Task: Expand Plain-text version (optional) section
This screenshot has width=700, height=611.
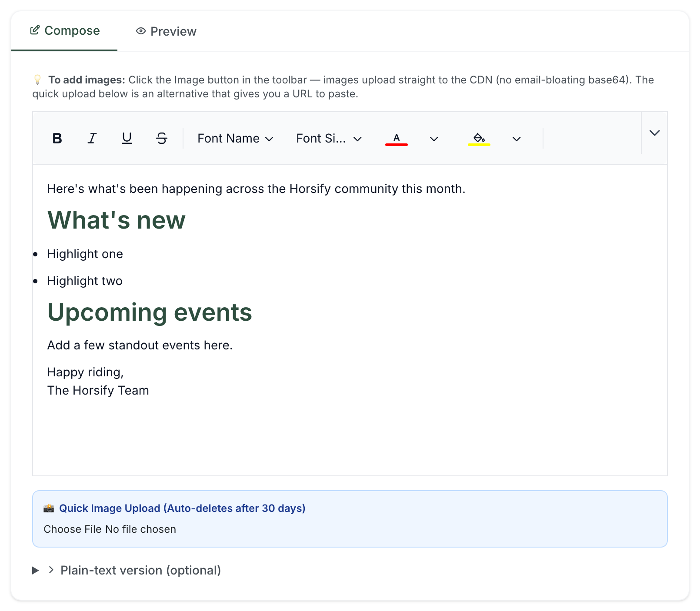Action: [127, 570]
